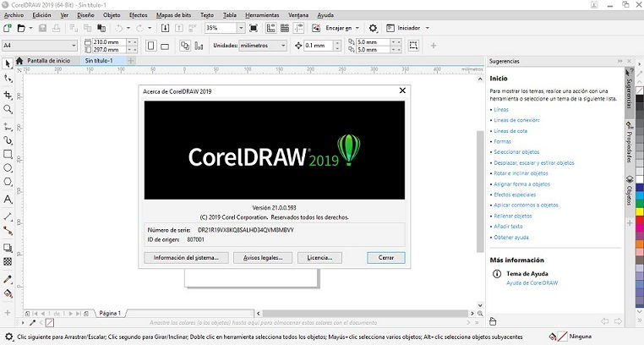Viewport: 644px width, 345px height.
Task: Choose the Drop Shadow tool
Action: [x=8, y=248]
